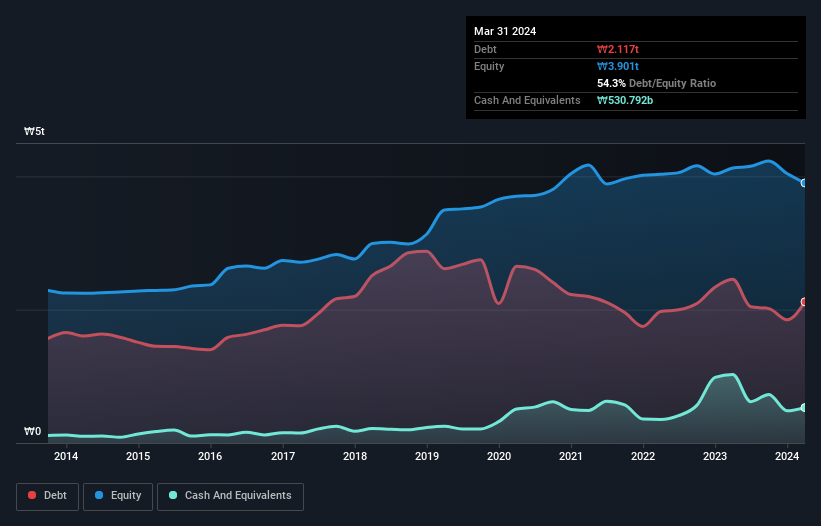Toggle the Debt series legend button

point(48,496)
